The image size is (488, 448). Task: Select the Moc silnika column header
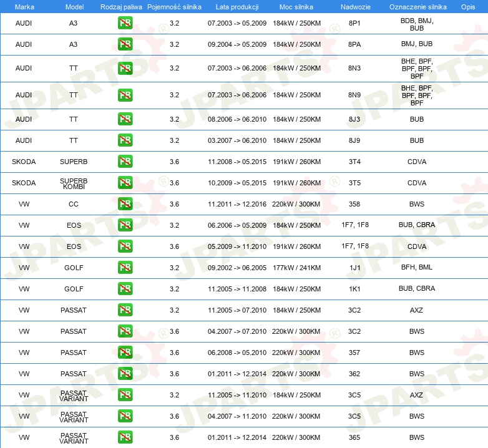296,6
